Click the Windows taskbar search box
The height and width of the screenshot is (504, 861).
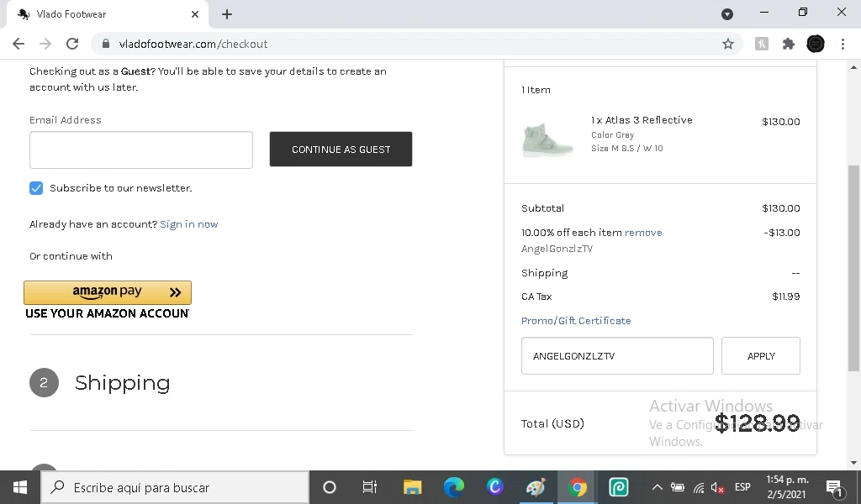(x=175, y=487)
